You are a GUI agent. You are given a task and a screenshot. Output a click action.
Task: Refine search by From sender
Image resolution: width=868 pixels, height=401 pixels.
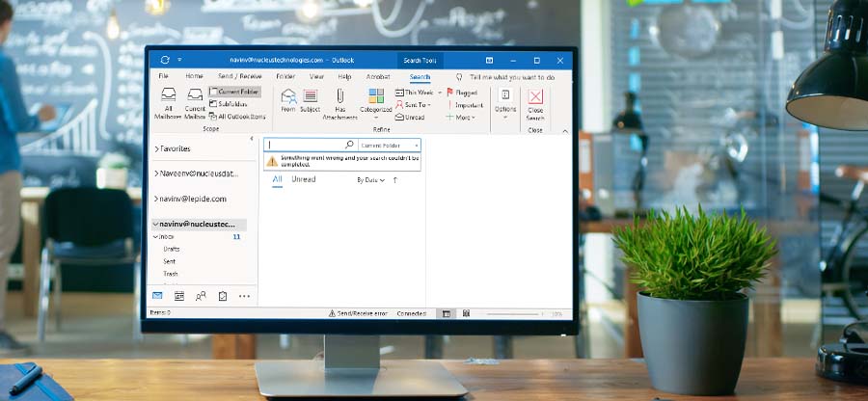tap(288, 100)
